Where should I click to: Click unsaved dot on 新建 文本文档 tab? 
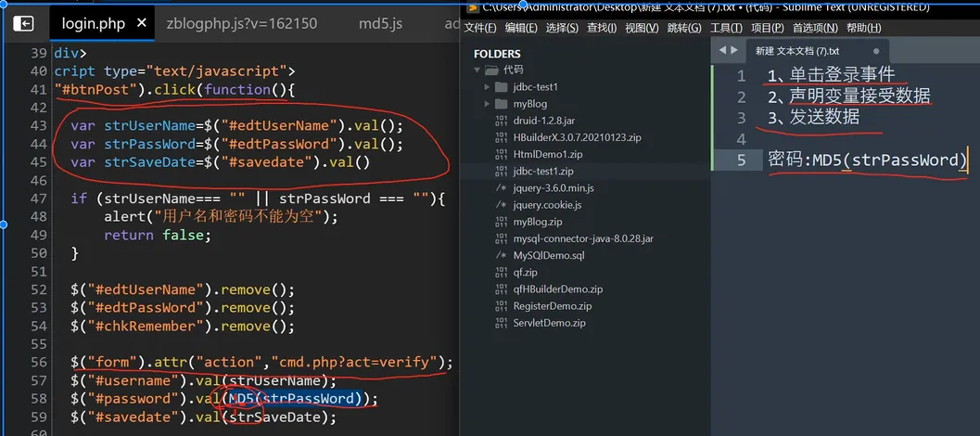[x=876, y=51]
